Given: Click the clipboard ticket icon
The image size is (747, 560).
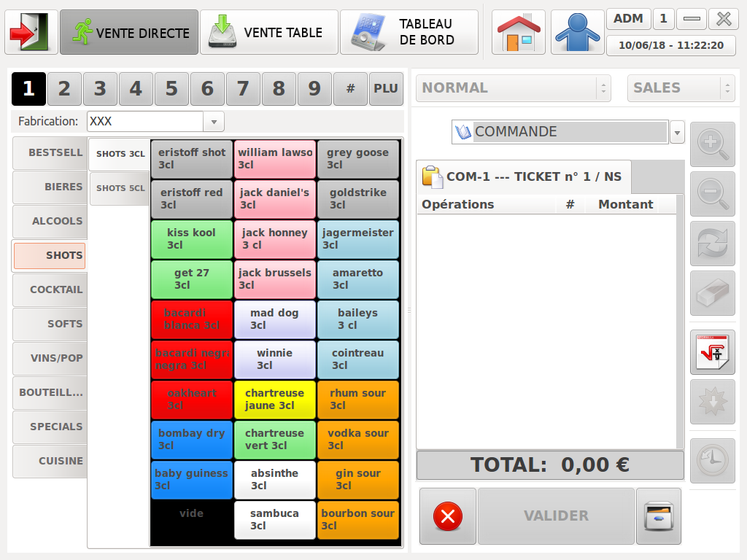Looking at the screenshot, I should 432,176.
